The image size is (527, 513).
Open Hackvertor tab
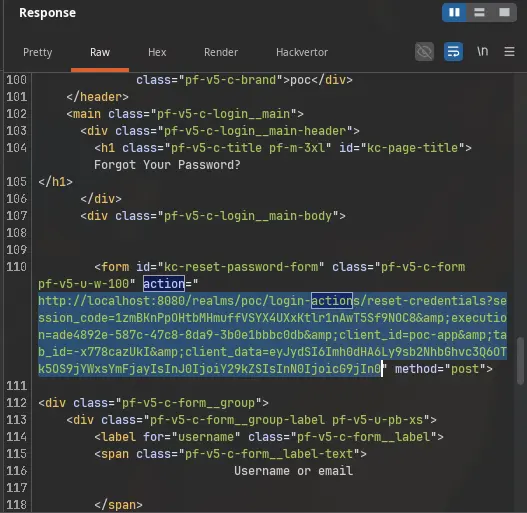click(302, 52)
